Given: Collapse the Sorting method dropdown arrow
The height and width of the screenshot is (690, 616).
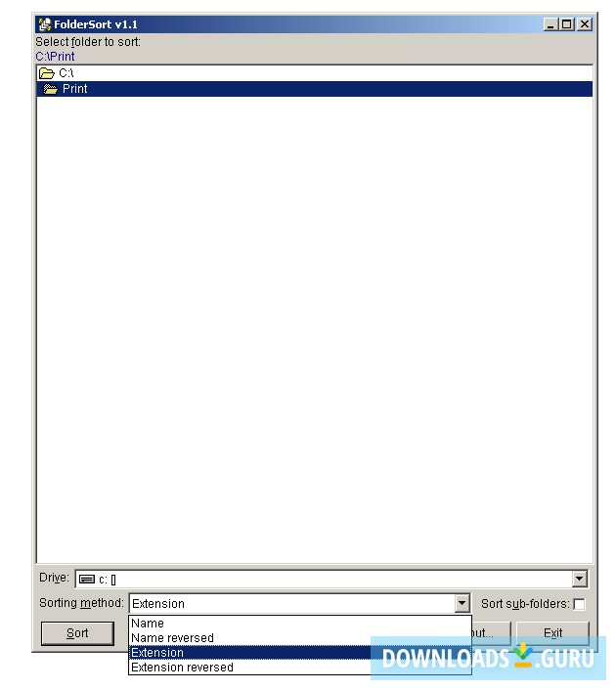Looking at the screenshot, I should pyautogui.click(x=462, y=603).
